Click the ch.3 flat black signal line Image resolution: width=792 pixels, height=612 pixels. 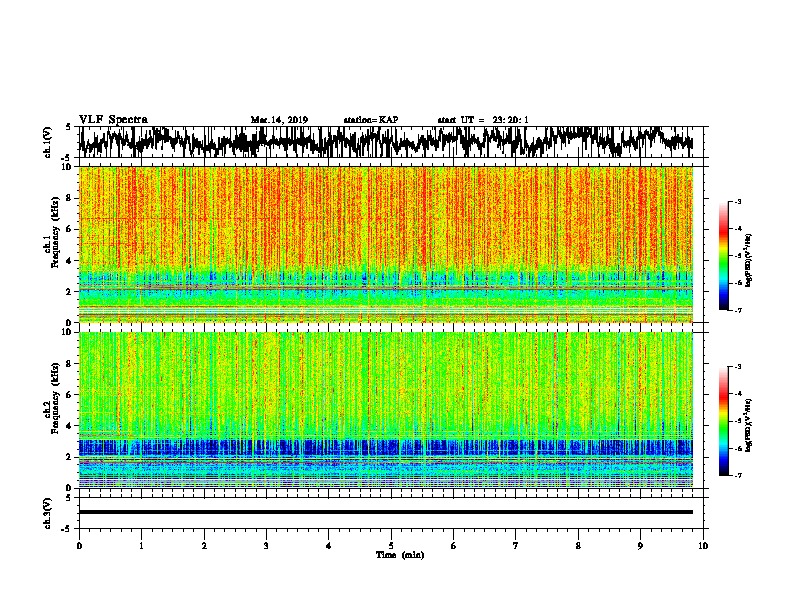pos(386,512)
